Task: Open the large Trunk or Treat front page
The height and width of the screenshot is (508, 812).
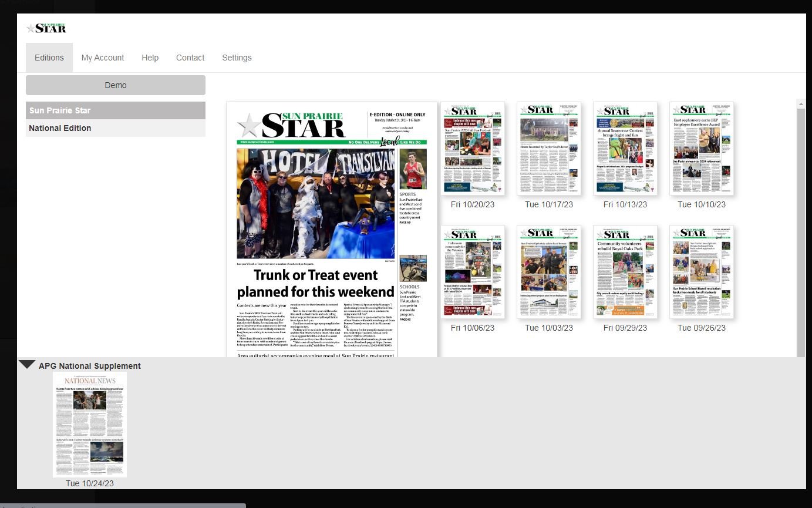Action: [332, 229]
